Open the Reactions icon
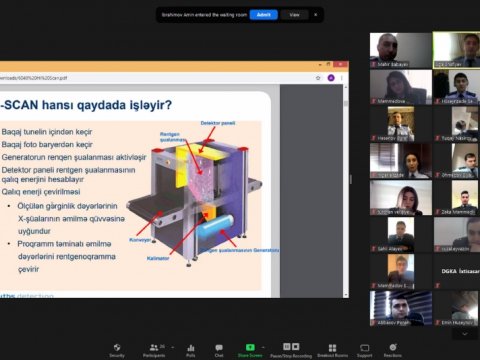 point(393,347)
